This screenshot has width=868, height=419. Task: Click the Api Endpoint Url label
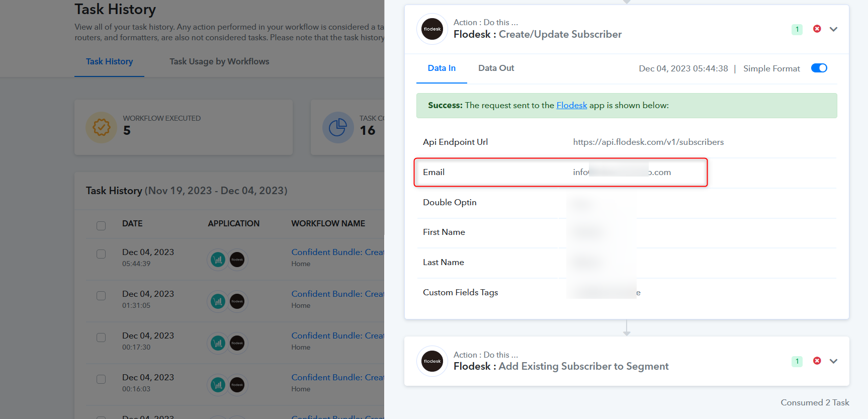456,142
